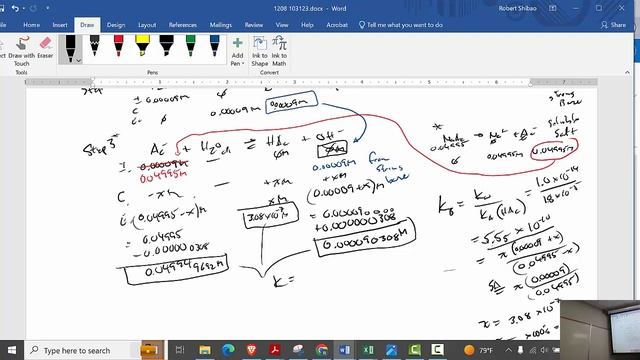Switch to the Design tab
The height and width of the screenshot is (360, 640).
(x=116, y=25)
